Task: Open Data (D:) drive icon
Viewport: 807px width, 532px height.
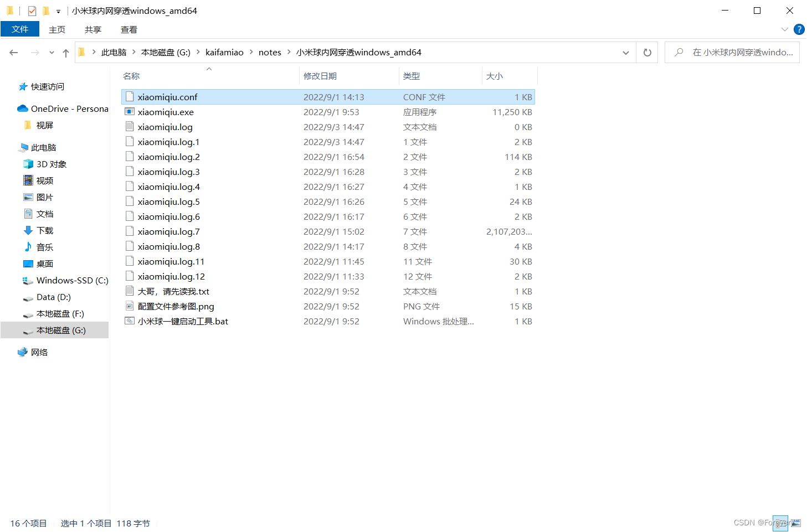Action: pos(28,298)
